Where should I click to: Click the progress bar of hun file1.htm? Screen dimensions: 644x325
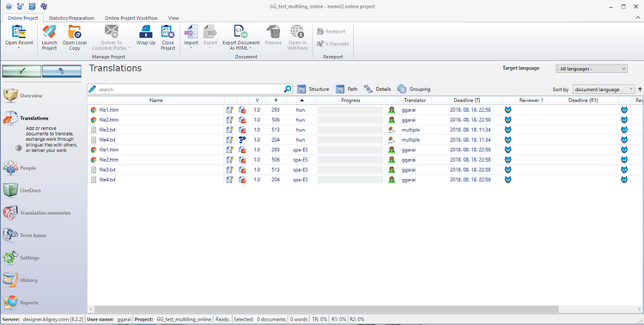pyautogui.click(x=350, y=110)
